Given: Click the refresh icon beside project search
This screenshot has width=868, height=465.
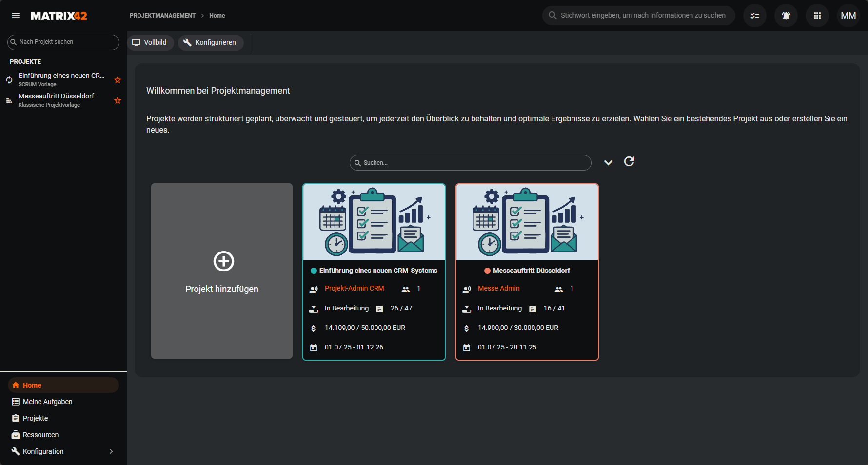Looking at the screenshot, I should click(x=629, y=162).
